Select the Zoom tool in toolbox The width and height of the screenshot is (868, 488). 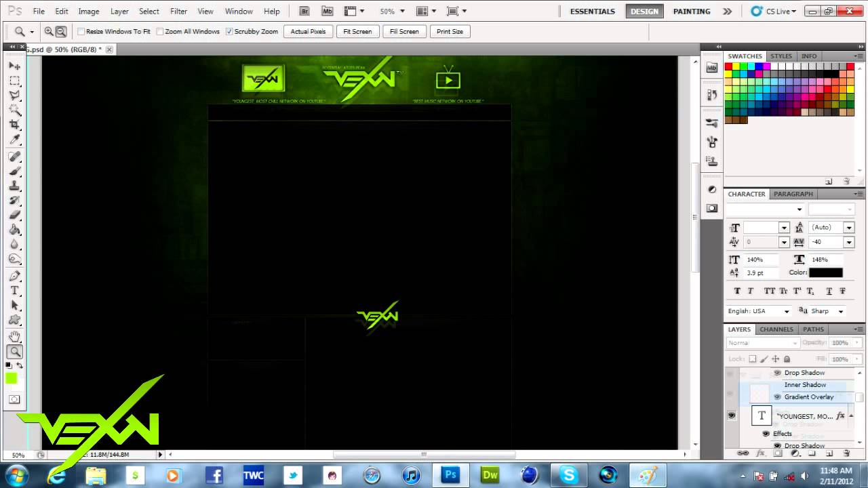(14, 352)
